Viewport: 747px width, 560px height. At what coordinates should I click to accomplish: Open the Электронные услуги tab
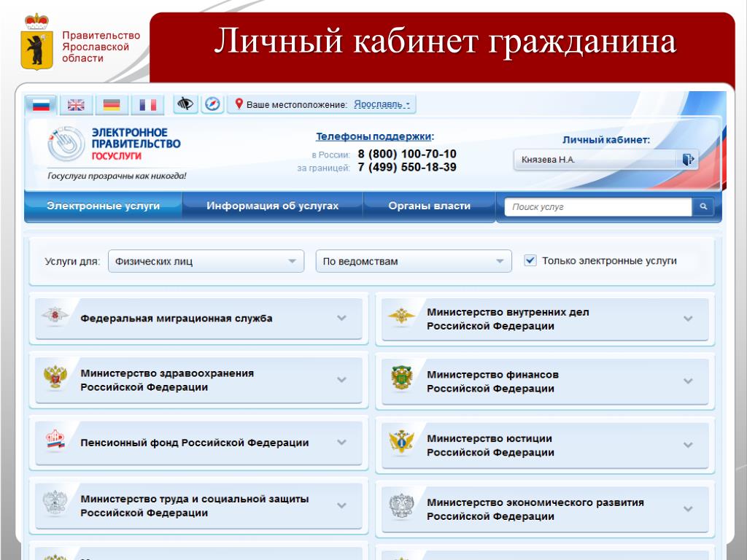point(103,206)
